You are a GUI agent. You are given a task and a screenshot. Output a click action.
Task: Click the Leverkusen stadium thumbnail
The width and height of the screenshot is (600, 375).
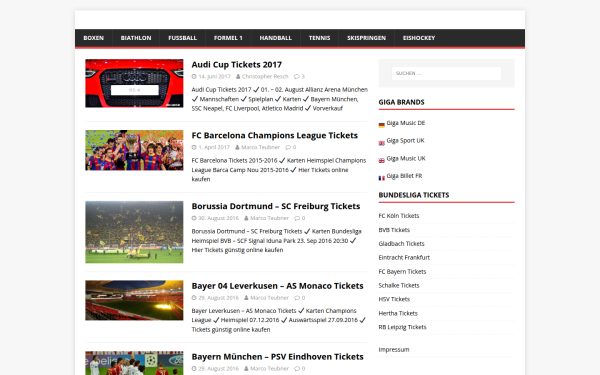tap(134, 300)
